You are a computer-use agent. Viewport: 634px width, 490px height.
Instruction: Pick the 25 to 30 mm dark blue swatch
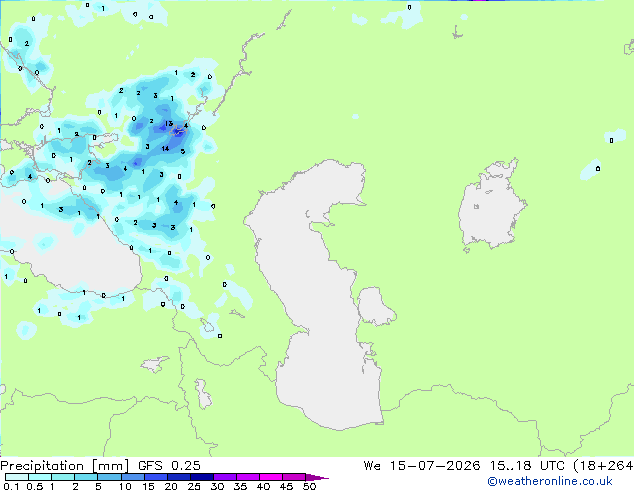202,477
